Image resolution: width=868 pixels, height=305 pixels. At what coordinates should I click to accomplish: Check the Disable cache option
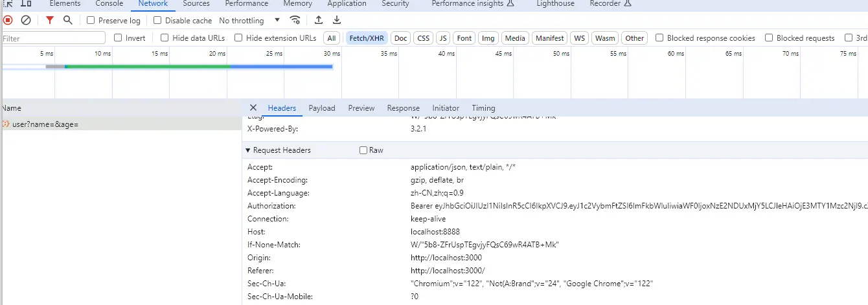157,21
